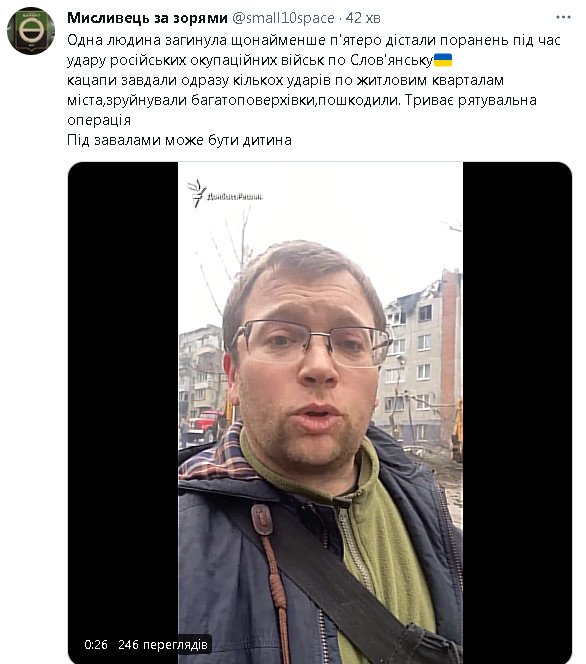Viewport: 586px width, 664px height.
Task: Click the left black bar of the video
Action: click(x=123, y=413)
